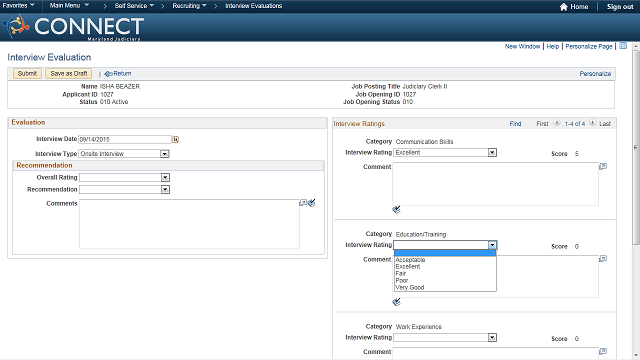Viewport: 640px width, 360px height.
Task: Click the Return link
Action: pos(118,73)
